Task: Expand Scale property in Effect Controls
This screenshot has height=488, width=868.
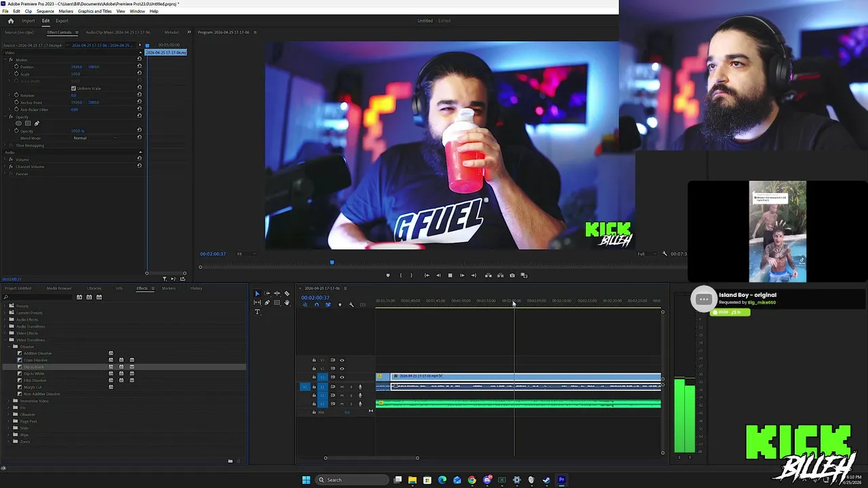Action: (x=9, y=74)
